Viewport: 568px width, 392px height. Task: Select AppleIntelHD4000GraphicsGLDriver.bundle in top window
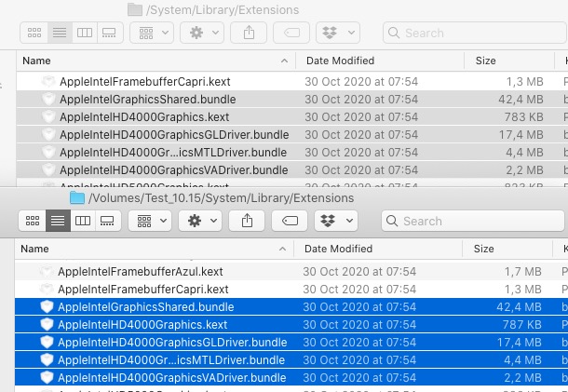coord(292,135)
